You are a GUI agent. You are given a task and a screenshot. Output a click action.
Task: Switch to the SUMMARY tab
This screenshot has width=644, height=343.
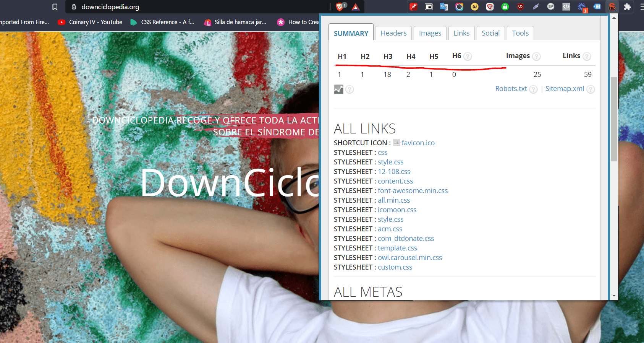pos(351,33)
